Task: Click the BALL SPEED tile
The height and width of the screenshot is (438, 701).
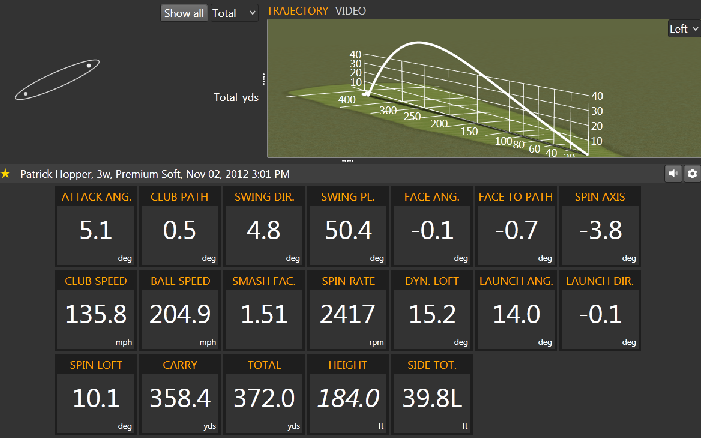Action: [178, 308]
